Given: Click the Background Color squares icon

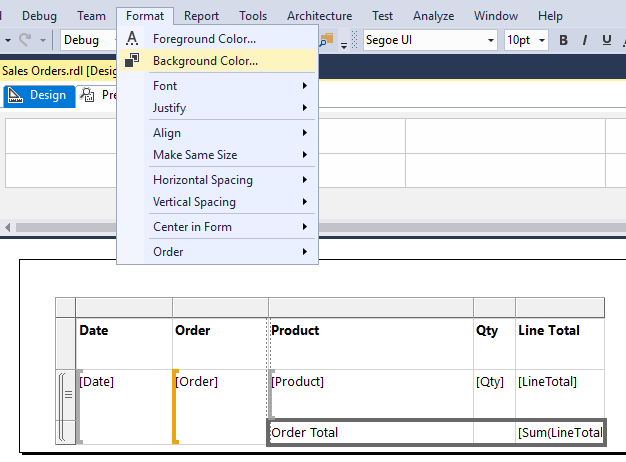Looking at the screenshot, I should (132, 61).
